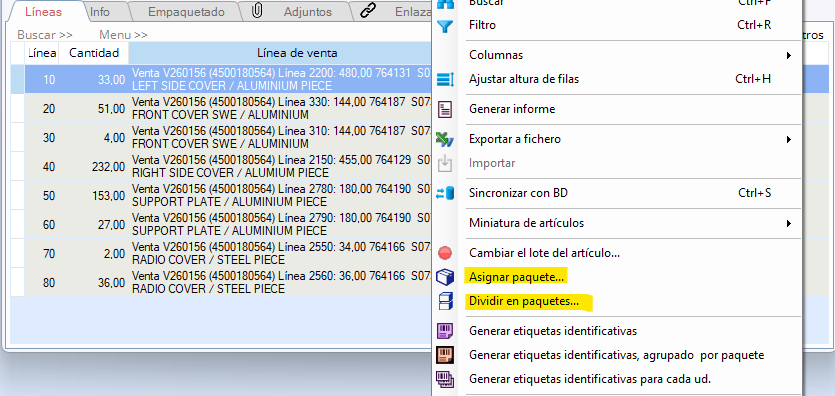
Task: Click the brown label icon for etiquetas agrupado por paquete
Action: [445, 355]
